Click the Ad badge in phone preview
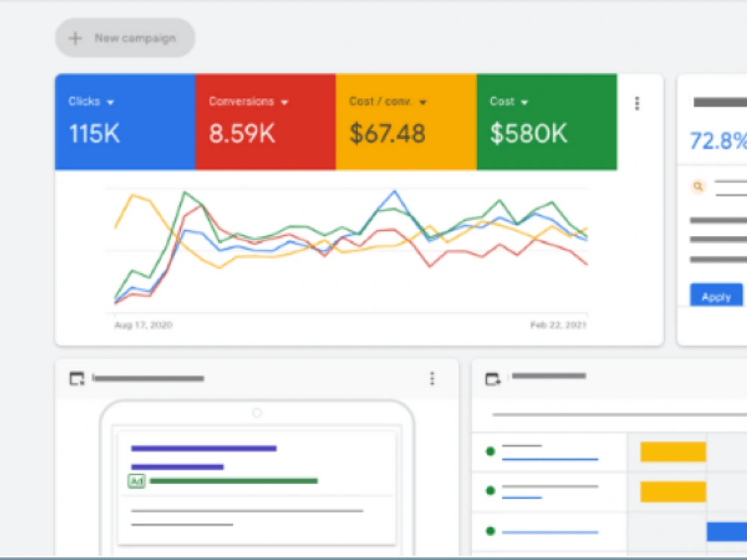 click(x=136, y=482)
